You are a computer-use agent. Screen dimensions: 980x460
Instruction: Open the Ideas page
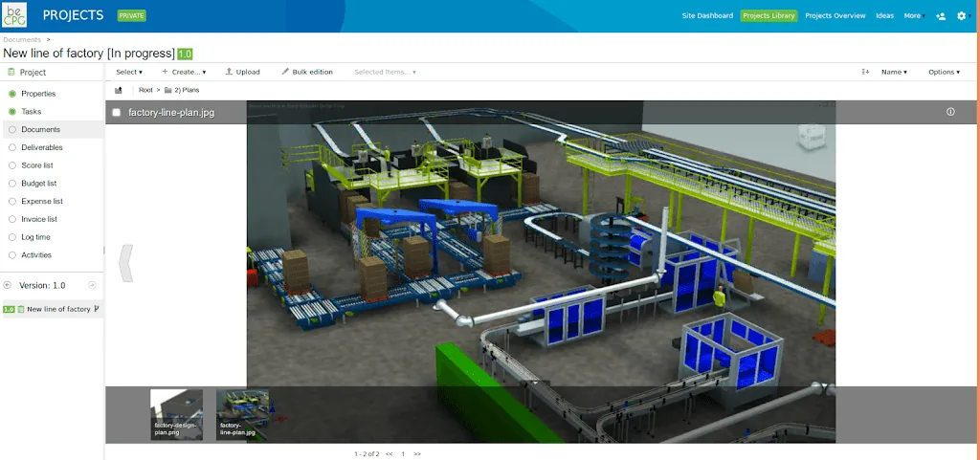pyautogui.click(x=884, y=15)
